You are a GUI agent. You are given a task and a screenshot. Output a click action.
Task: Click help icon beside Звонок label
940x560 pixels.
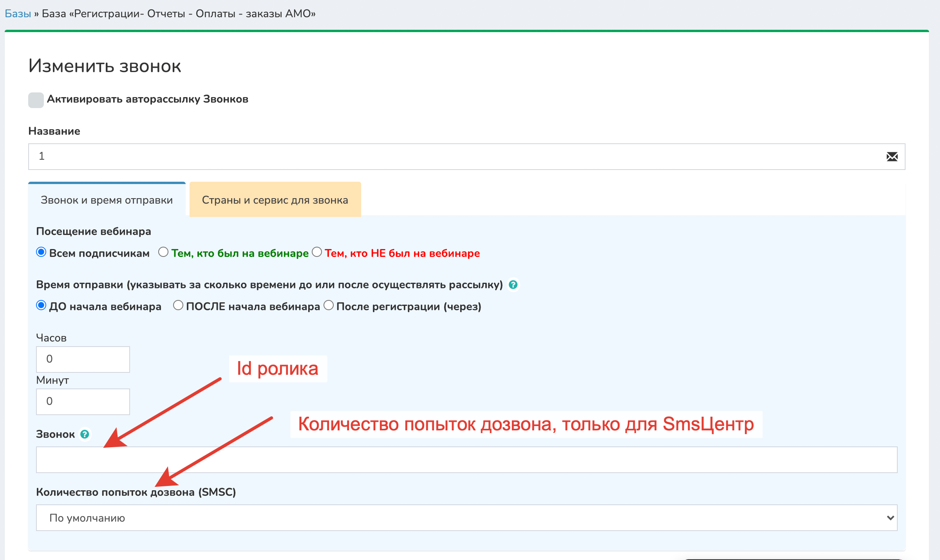click(x=85, y=434)
